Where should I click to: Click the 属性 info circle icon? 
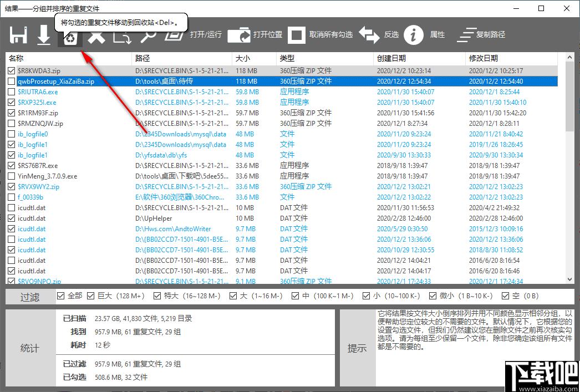413,35
